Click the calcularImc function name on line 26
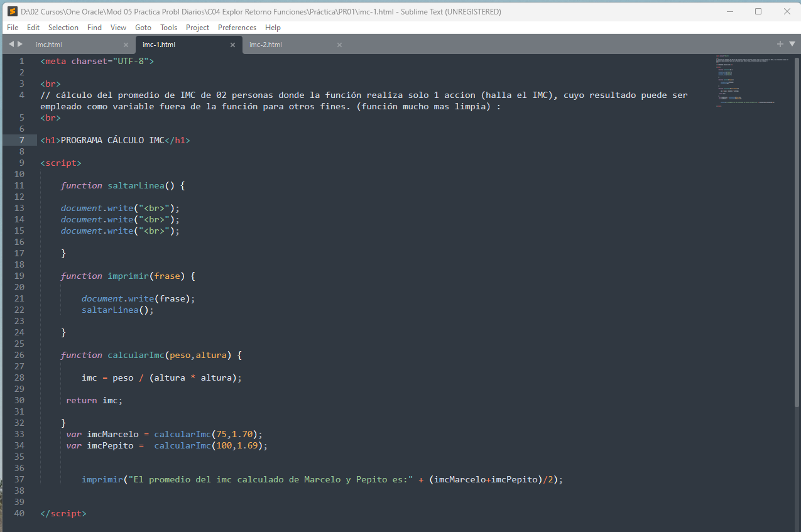Image resolution: width=801 pixels, height=532 pixels. 136,355
